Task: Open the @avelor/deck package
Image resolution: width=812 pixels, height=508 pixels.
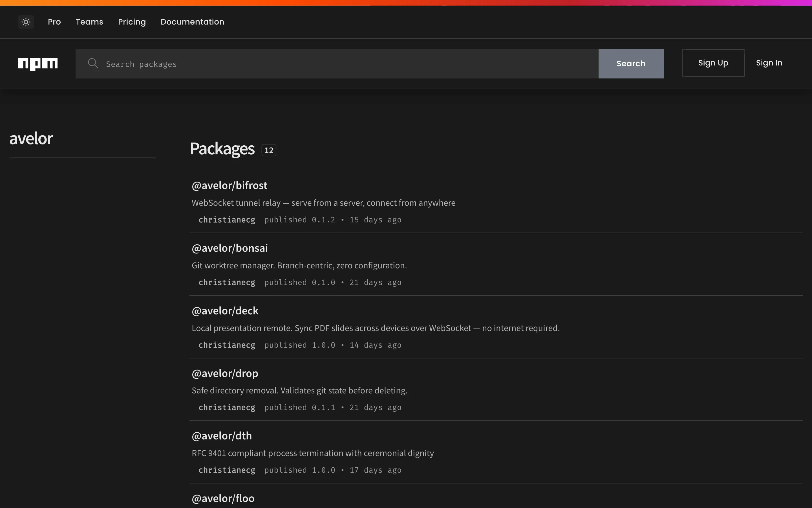Action: 225,311
